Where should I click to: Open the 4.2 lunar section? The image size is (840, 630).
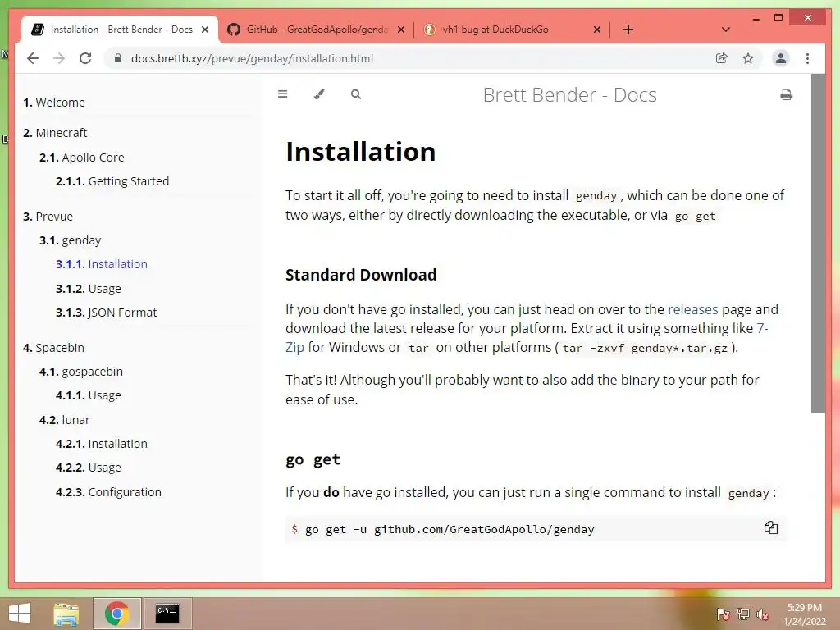pos(64,420)
